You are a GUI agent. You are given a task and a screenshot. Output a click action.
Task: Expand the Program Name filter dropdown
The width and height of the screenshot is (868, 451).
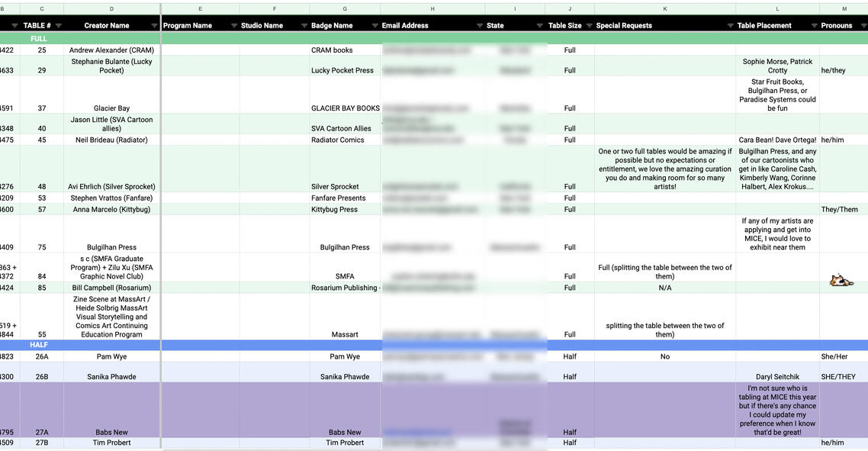coord(233,25)
